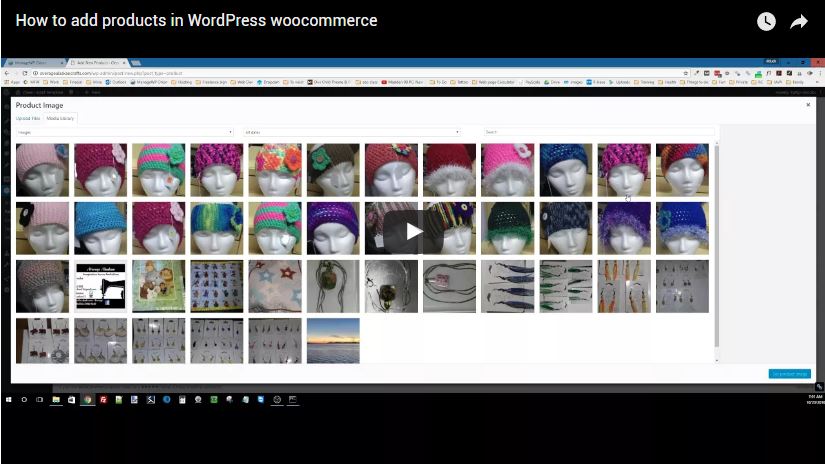Open the Training bookmarks folder
This screenshot has width=825, height=465.
click(x=644, y=82)
